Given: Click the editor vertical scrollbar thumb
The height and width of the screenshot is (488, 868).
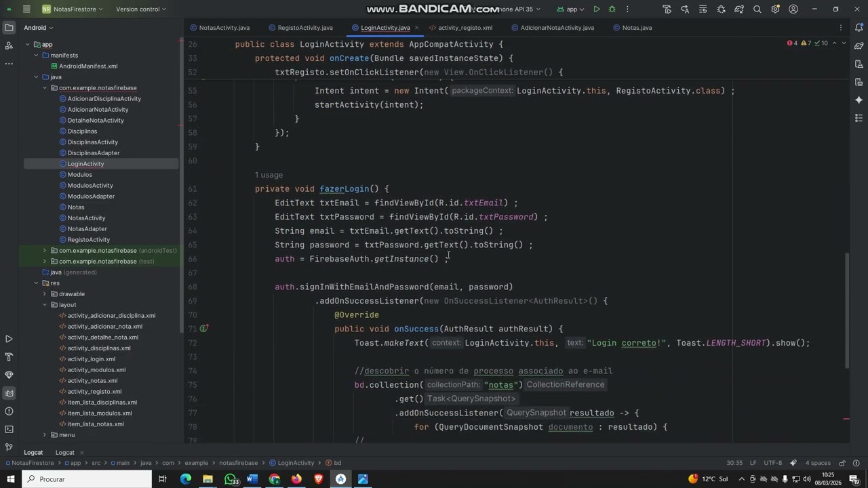Looking at the screenshot, I should [x=846, y=310].
